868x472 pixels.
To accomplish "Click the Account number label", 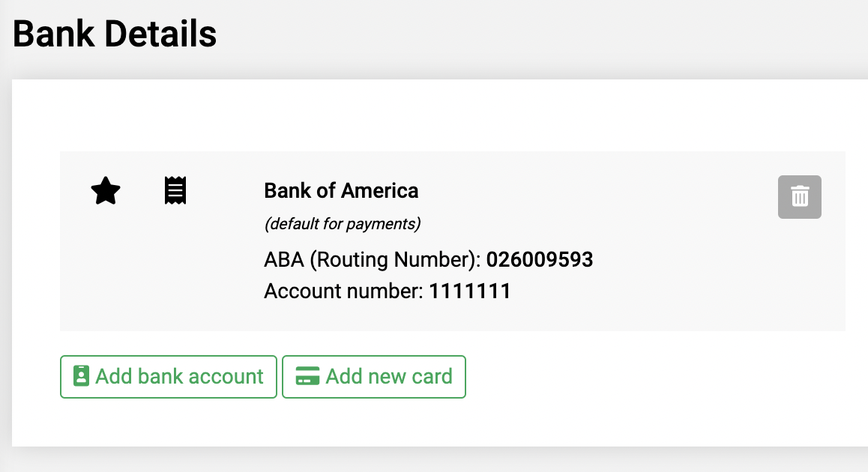I will coord(343,291).
